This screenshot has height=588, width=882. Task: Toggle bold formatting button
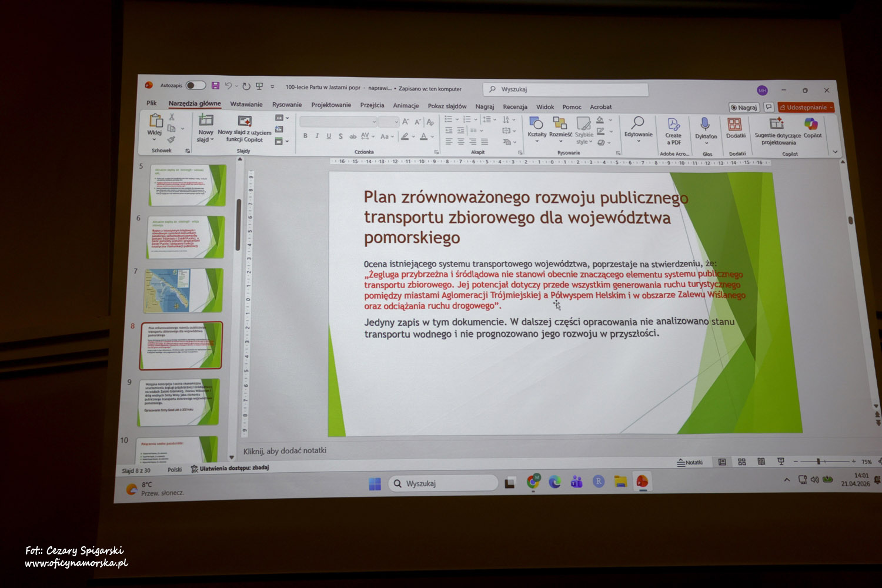[x=305, y=136]
